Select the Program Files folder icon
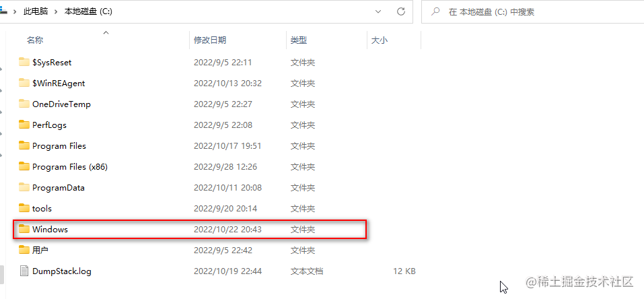The image size is (644, 299). coord(25,145)
